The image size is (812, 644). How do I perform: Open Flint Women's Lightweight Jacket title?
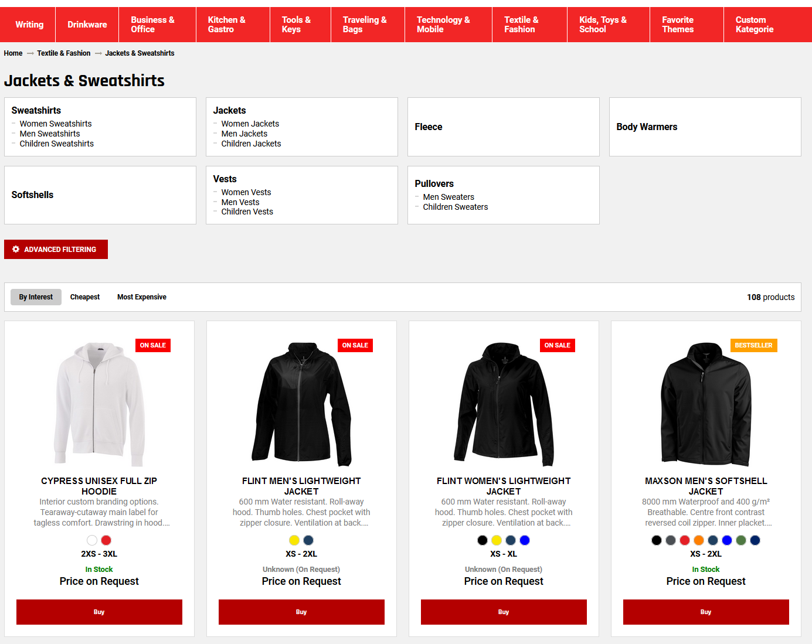pyautogui.click(x=504, y=486)
